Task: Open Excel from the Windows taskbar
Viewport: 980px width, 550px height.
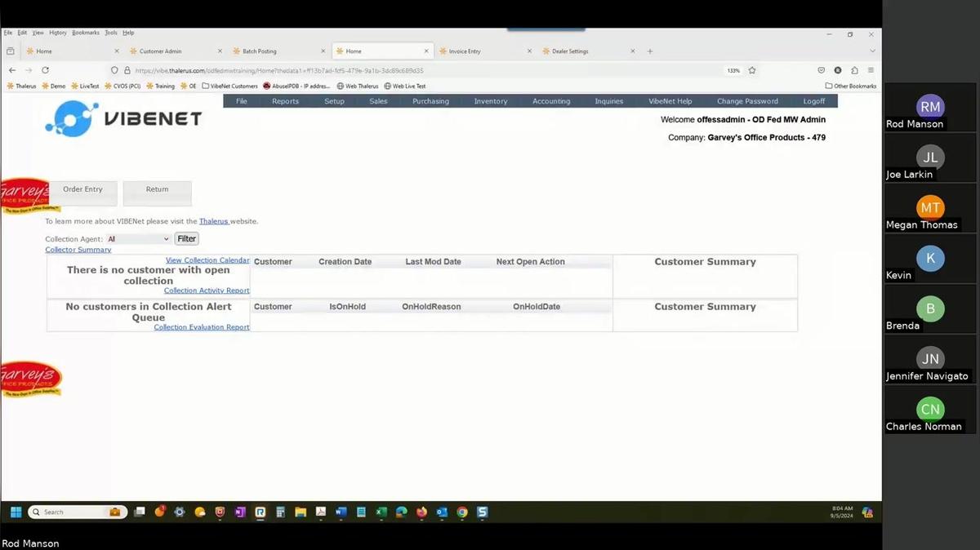Action: pyautogui.click(x=381, y=512)
